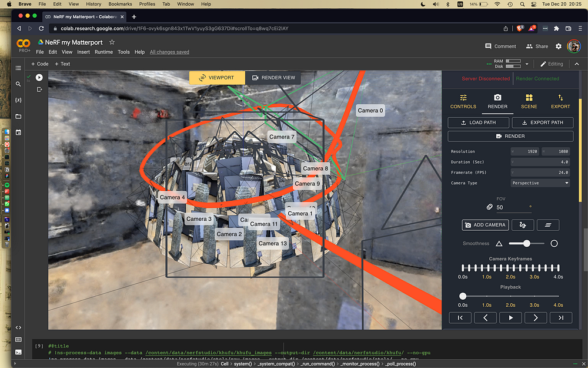Select Camera 0 label in viewport

pos(370,111)
